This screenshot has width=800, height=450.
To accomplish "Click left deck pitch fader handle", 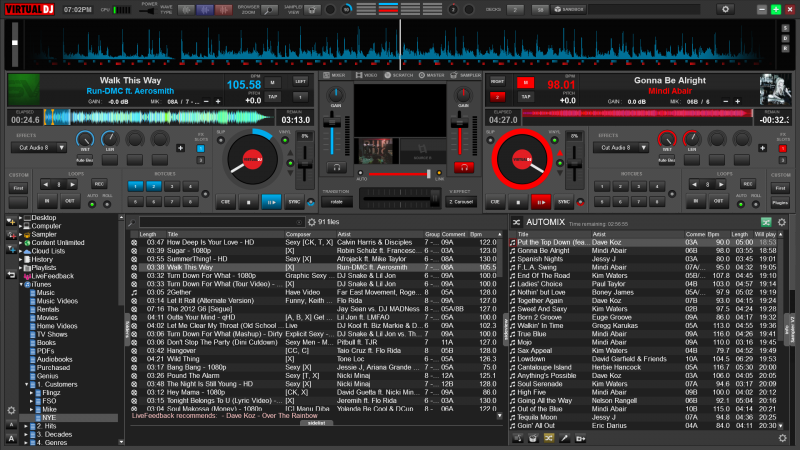I will coord(305,166).
